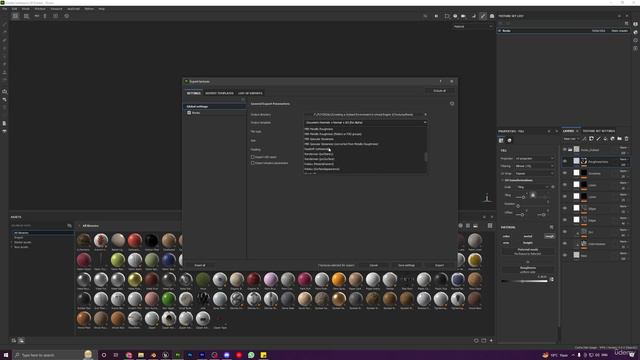Click the trash icon in Layers toolbar
Screen dimensions: 640x360
[627, 139]
